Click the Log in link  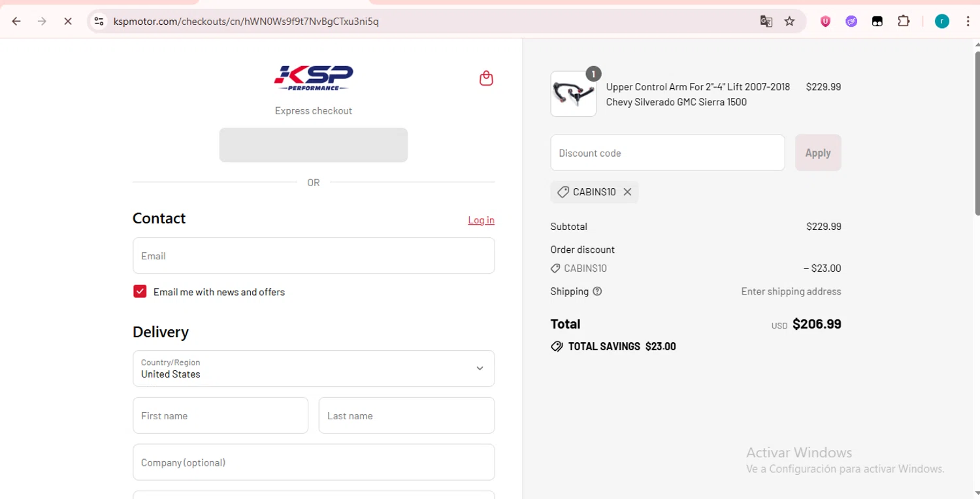point(481,220)
